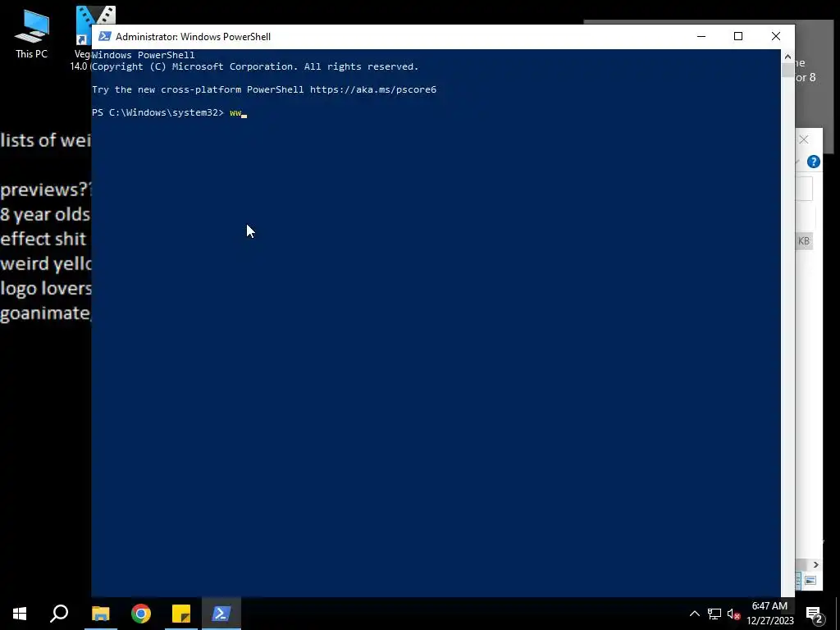Viewport: 840px width, 630px height.
Task: Click the 'logo lovers' text on desktop
Action: click(46, 288)
